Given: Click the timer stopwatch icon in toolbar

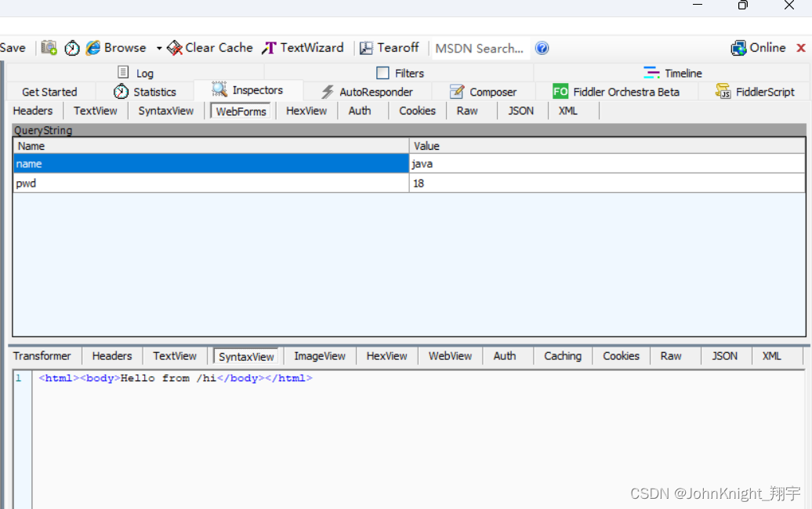Looking at the screenshot, I should click(x=72, y=48).
